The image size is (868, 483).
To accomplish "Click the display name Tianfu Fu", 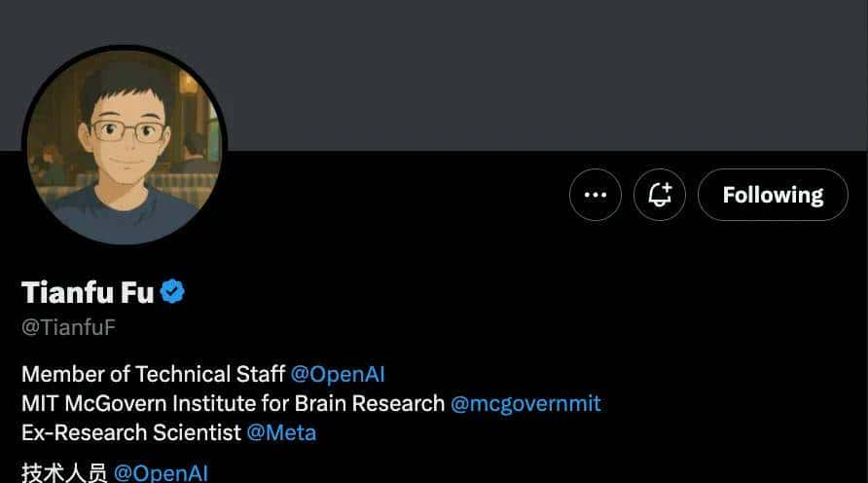I will point(88,291).
